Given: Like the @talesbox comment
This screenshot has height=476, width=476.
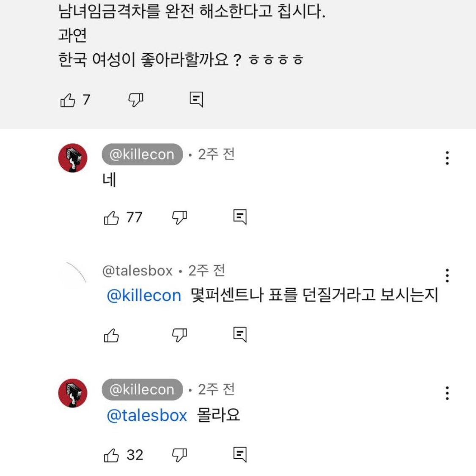Looking at the screenshot, I should 112,335.
